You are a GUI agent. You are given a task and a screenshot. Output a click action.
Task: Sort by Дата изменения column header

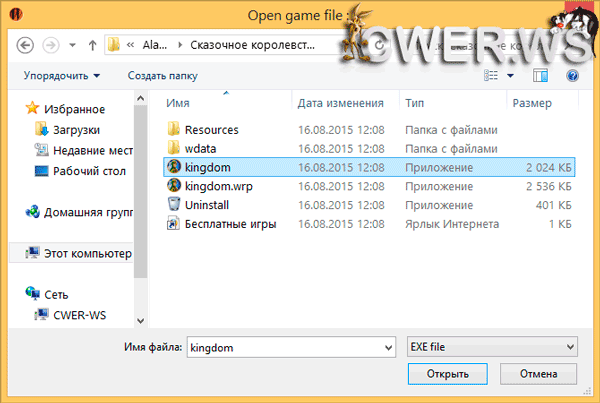point(340,103)
